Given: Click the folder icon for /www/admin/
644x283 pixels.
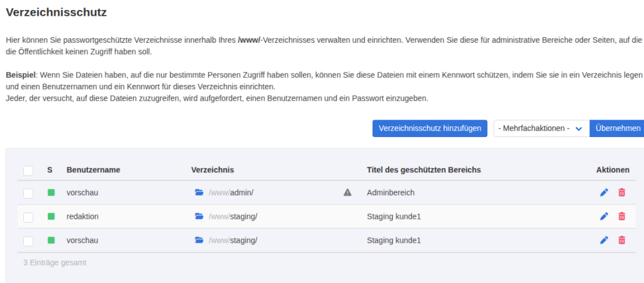Looking at the screenshot, I should [199, 192].
